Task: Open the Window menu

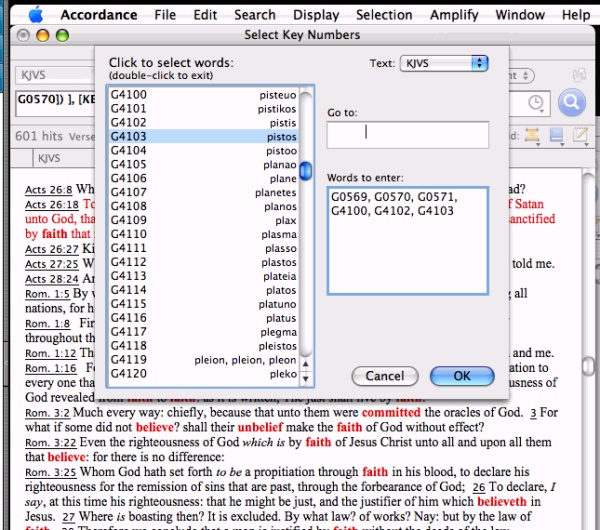Action: pos(520,15)
